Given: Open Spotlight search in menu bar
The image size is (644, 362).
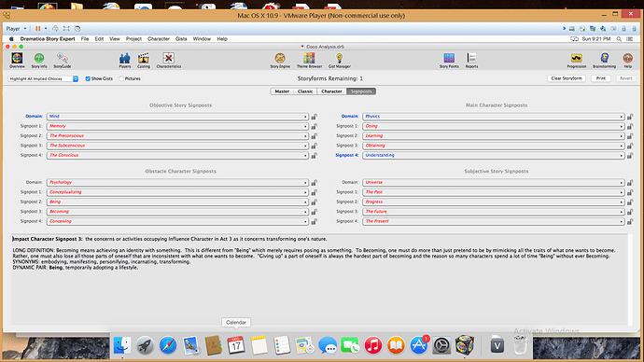Looking at the screenshot, I should pos(619,39).
